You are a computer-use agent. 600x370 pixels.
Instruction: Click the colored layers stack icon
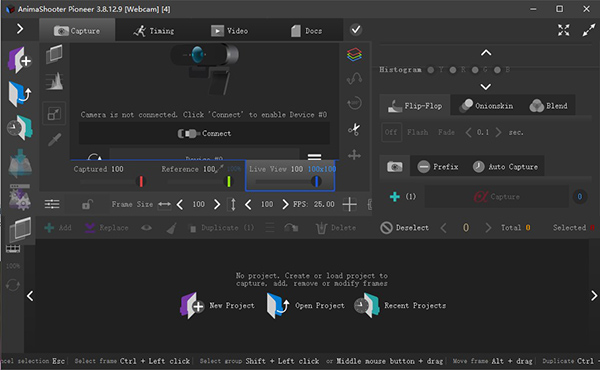coord(354,55)
